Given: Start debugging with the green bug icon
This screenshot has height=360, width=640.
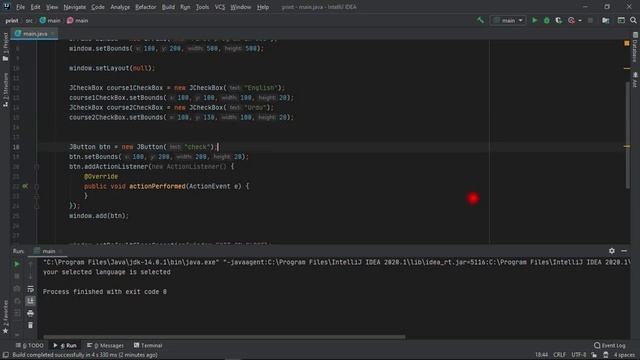Looking at the screenshot, I should point(547,20).
